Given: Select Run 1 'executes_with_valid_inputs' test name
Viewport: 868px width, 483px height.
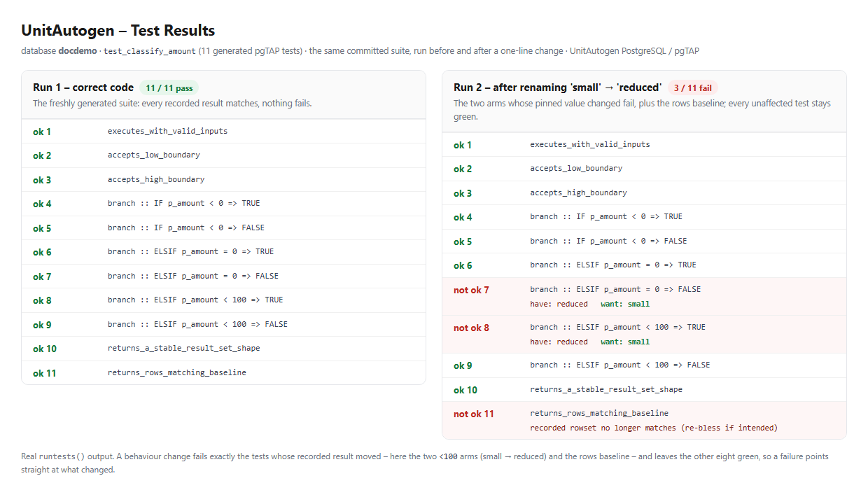Looking at the screenshot, I should click(x=167, y=131).
